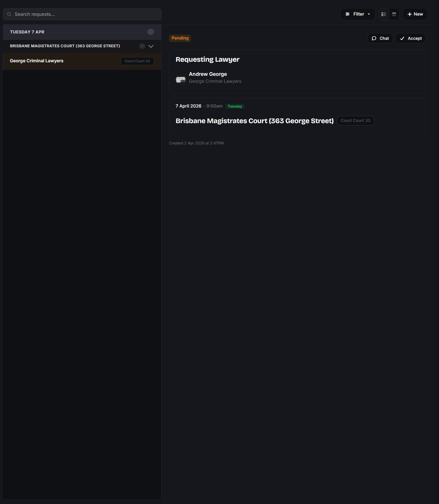Click the plus icon on New
The height and width of the screenshot is (504, 439).
(410, 14)
